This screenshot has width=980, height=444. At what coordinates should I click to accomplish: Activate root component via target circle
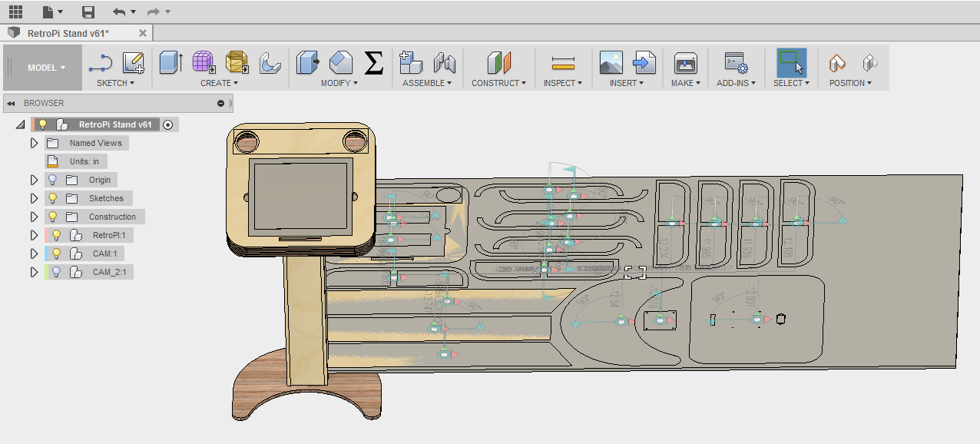click(x=167, y=124)
